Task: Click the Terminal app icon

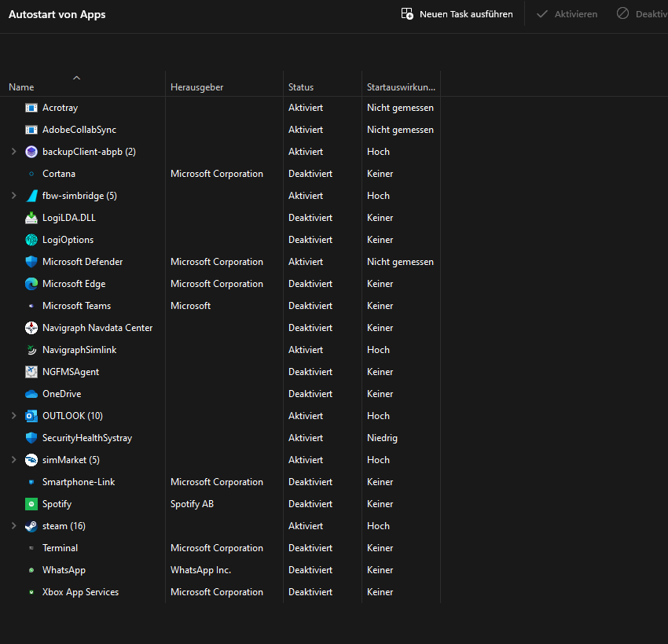Action: coord(31,547)
